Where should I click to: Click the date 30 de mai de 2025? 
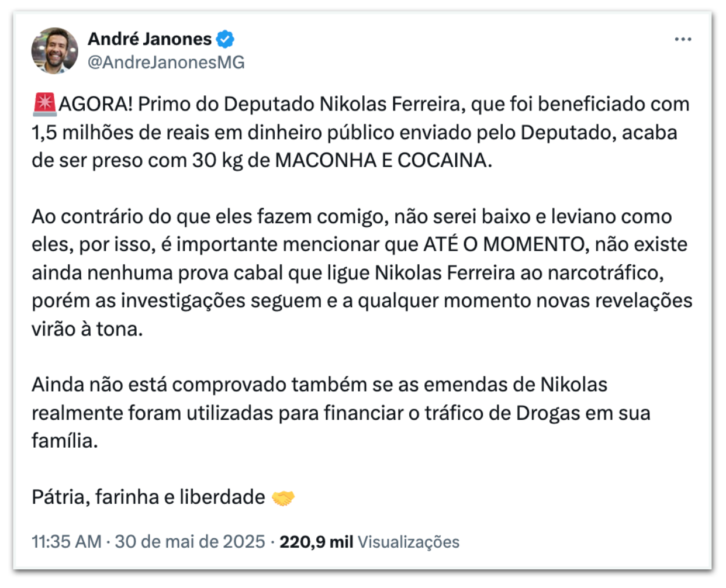[190, 542]
